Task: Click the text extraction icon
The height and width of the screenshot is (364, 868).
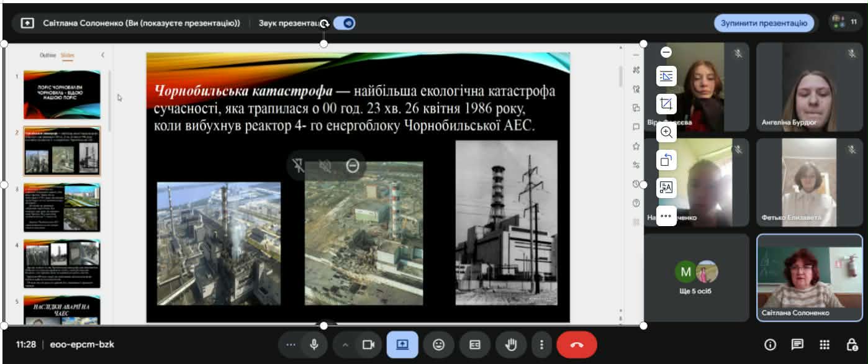Action: click(x=666, y=188)
